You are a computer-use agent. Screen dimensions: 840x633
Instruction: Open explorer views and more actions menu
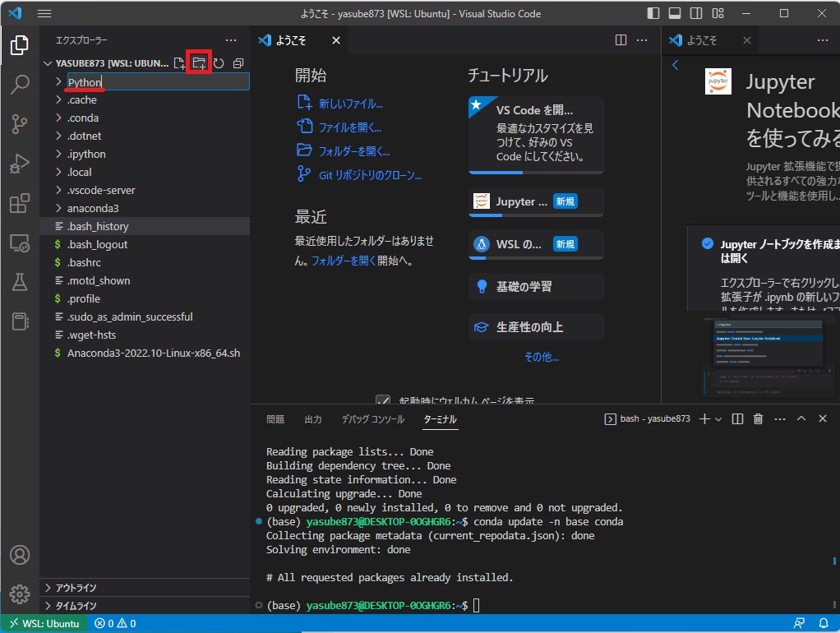click(231, 40)
